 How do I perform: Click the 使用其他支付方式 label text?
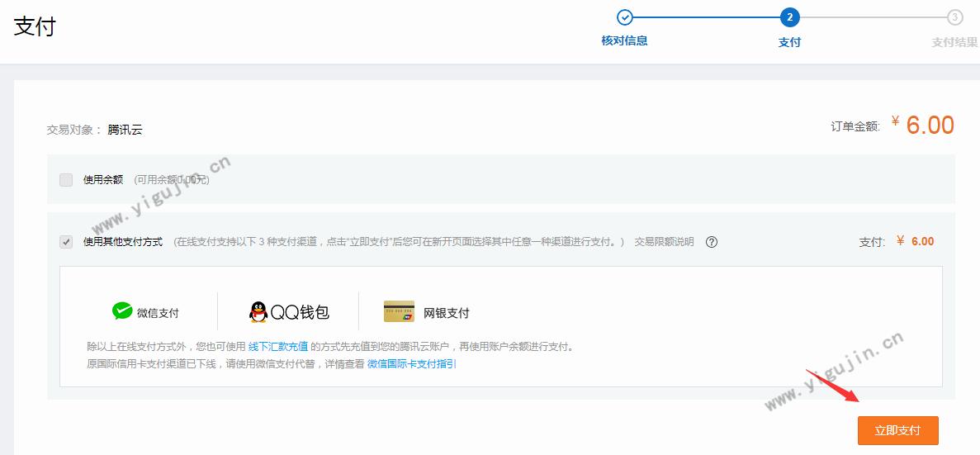point(122,242)
